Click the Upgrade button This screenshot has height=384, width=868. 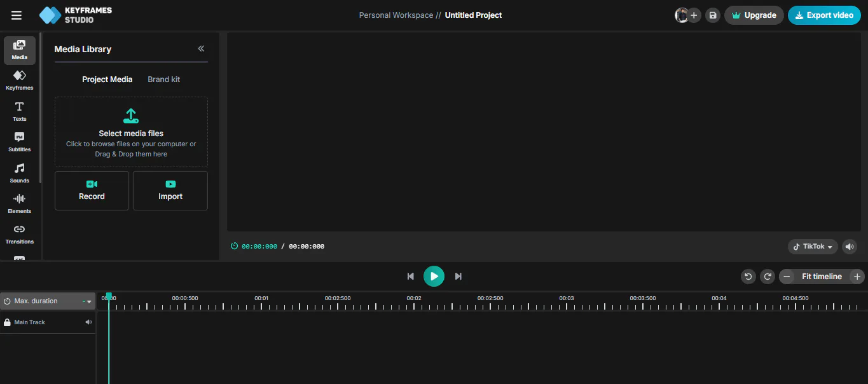754,15
